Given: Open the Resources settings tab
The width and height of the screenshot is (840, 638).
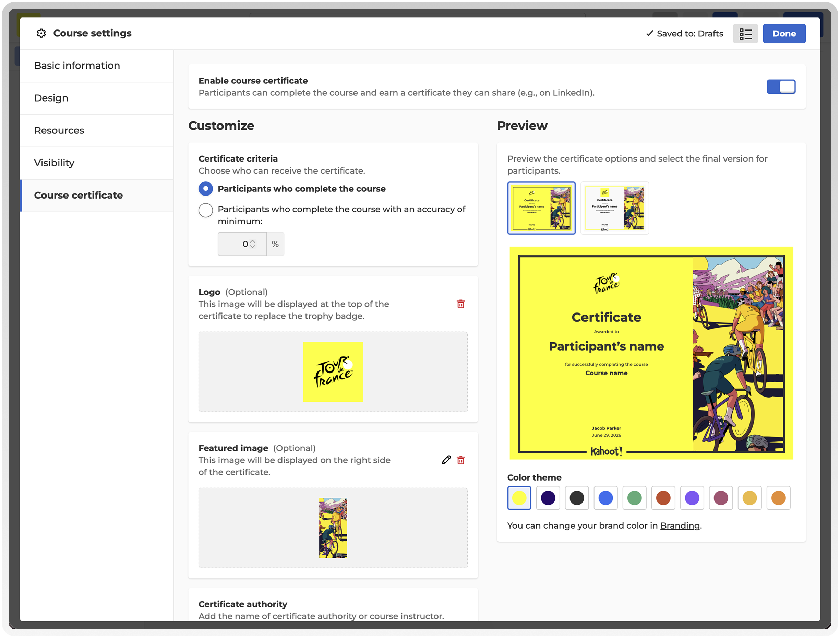Looking at the screenshot, I should pos(96,130).
